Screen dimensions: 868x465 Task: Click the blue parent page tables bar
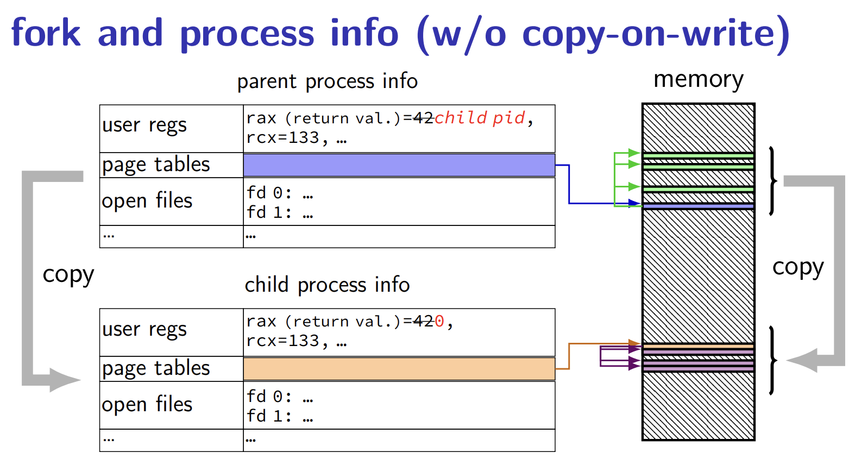click(399, 165)
